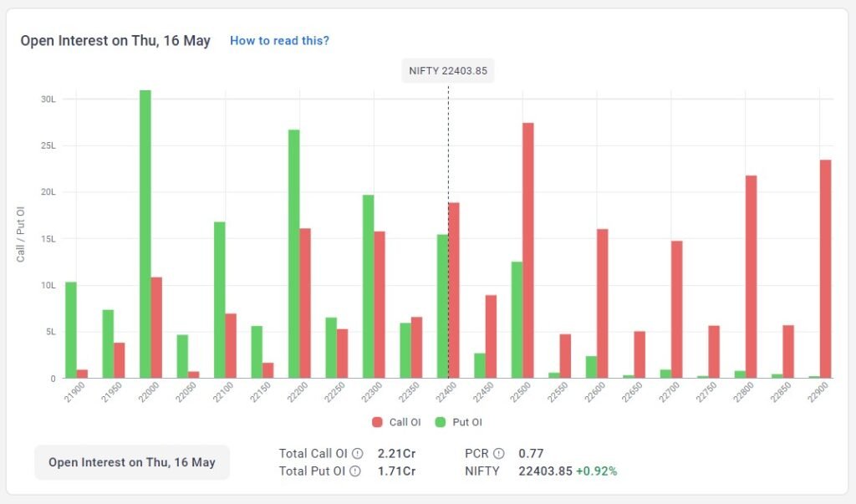856x504 pixels.
Task: Select the red Call bar at 22700
Action: [676, 309]
